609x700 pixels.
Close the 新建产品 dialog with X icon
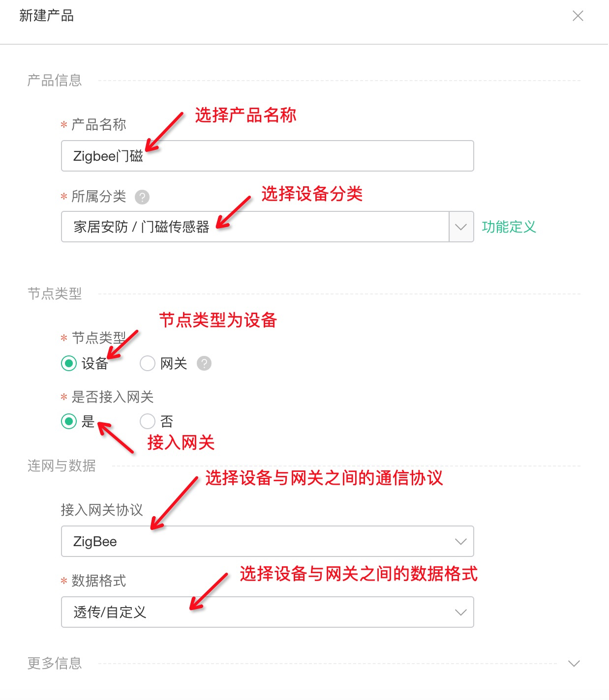tap(578, 16)
